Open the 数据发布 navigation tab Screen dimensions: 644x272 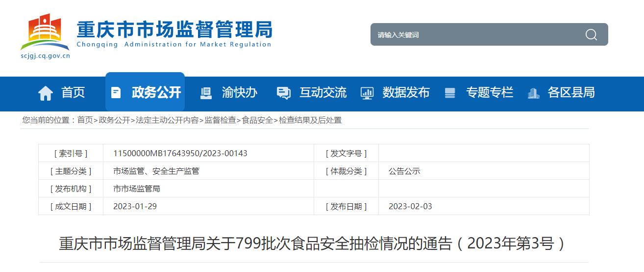406,92
